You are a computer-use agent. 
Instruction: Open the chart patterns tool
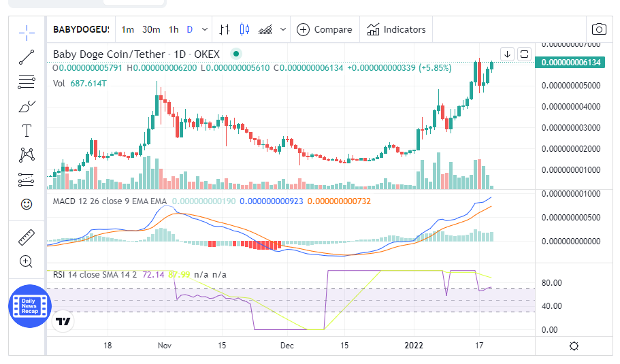[x=27, y=155]
